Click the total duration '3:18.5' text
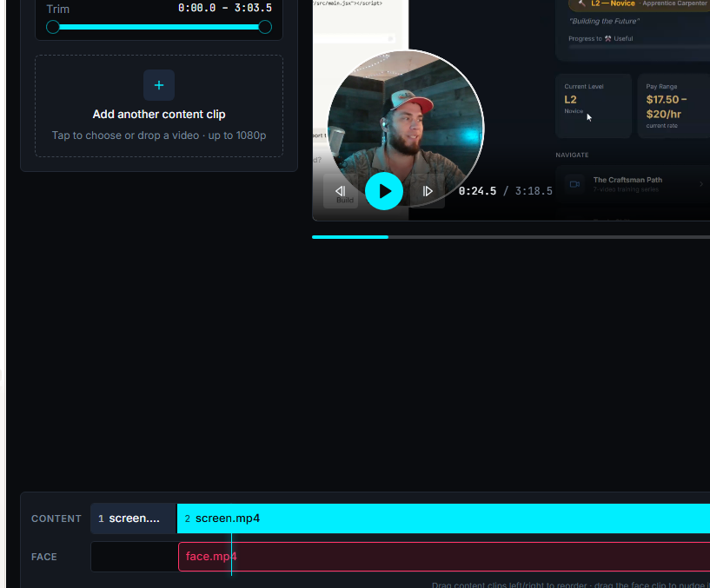Screen dimensions: 710x588 (534, 191)
